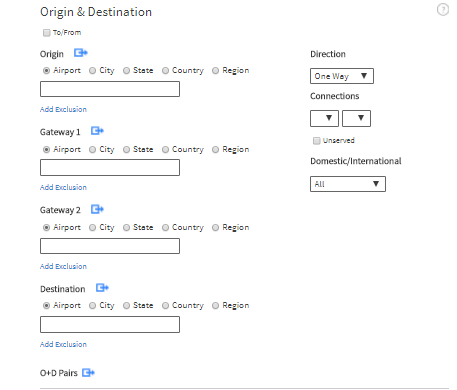Focus the Gateway 2 input field

click(x=110, y=246)
